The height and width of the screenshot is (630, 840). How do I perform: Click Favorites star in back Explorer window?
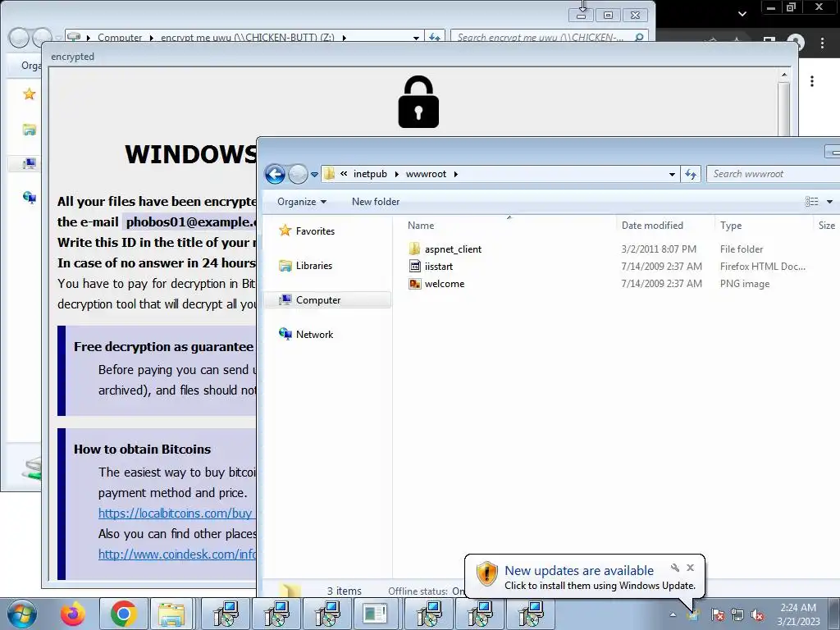coord(29,94)
